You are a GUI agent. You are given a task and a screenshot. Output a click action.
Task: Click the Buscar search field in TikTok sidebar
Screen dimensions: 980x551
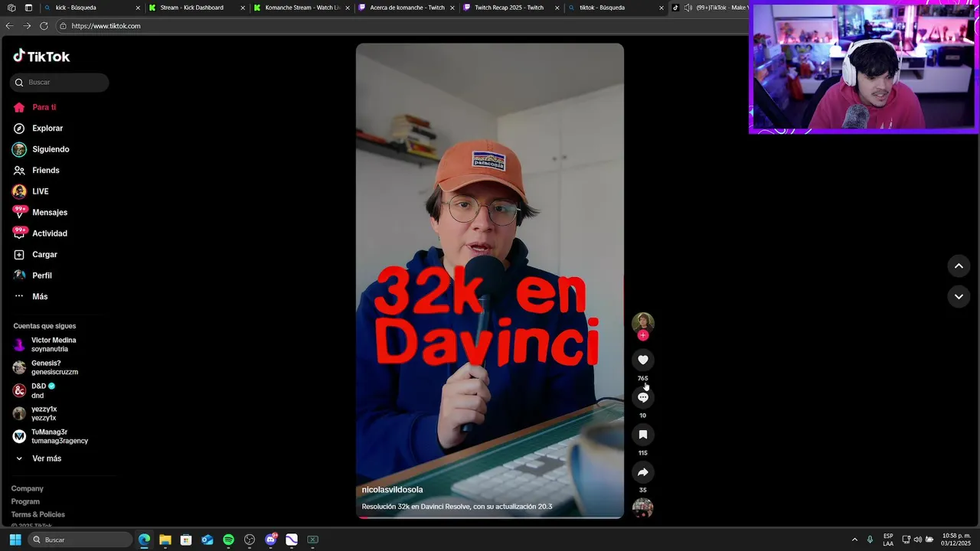60,82
